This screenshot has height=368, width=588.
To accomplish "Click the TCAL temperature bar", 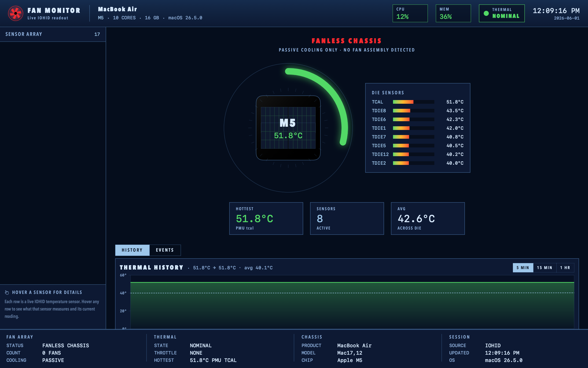I will (x=413, y=102).
